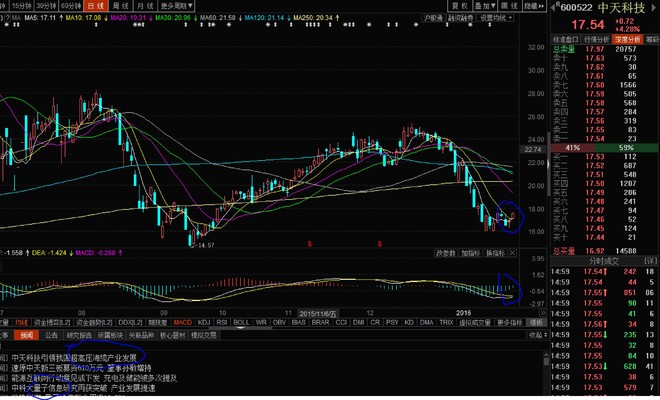The image size is (660, 400).
Task: Click the 详 link beside 分时成交
Action: pos(650,261)
